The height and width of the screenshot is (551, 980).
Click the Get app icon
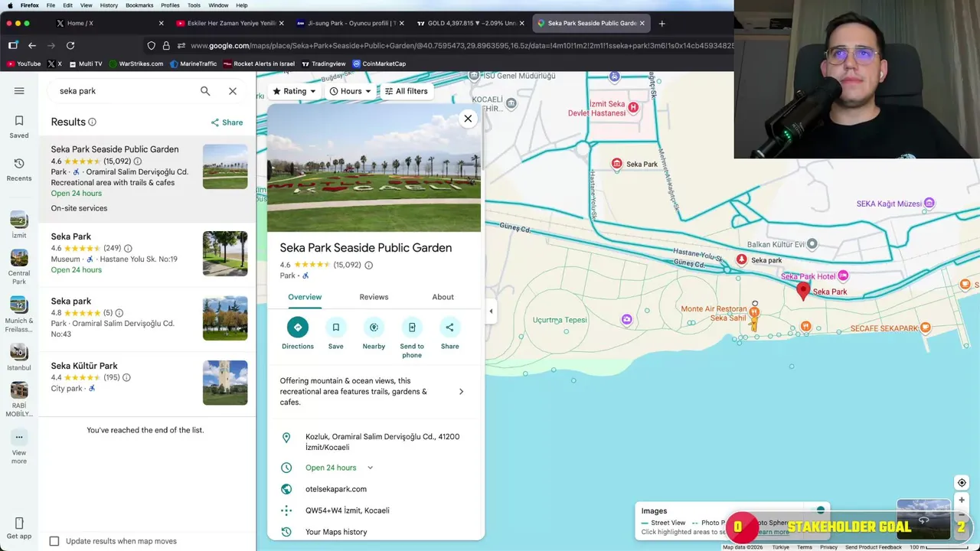(x=19, y=528)
